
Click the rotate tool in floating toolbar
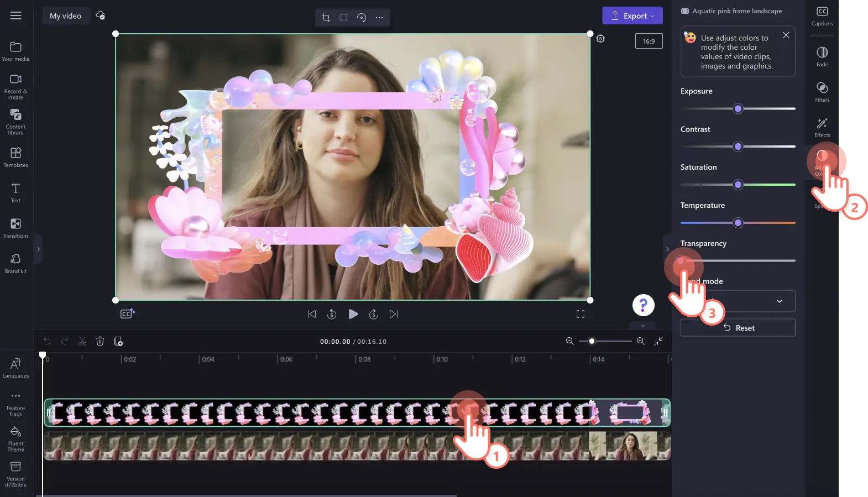(362, 18)
